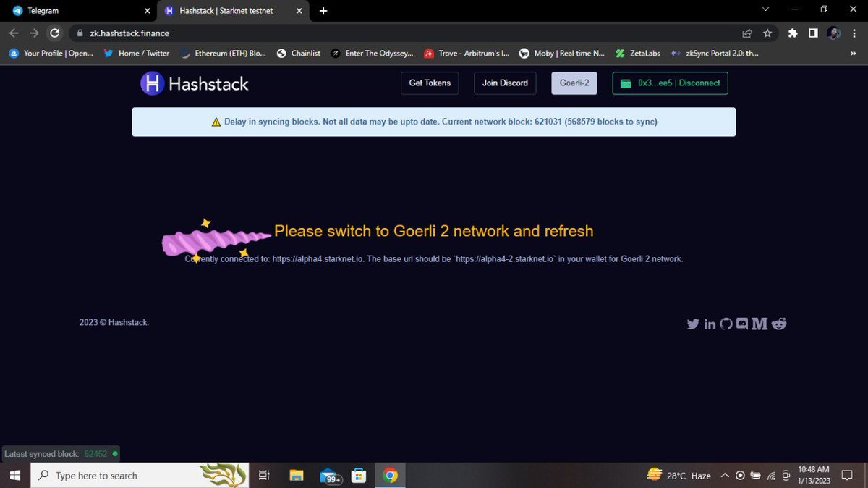Viewport: 868px width, 488px height.
Task: Go back in browser history
Action: coord(14,33)
